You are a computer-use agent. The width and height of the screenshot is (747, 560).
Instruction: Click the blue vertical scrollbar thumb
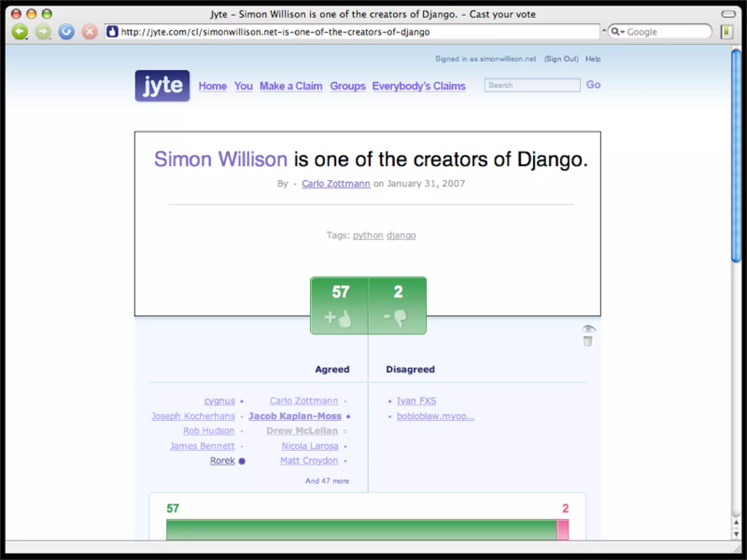736,156
